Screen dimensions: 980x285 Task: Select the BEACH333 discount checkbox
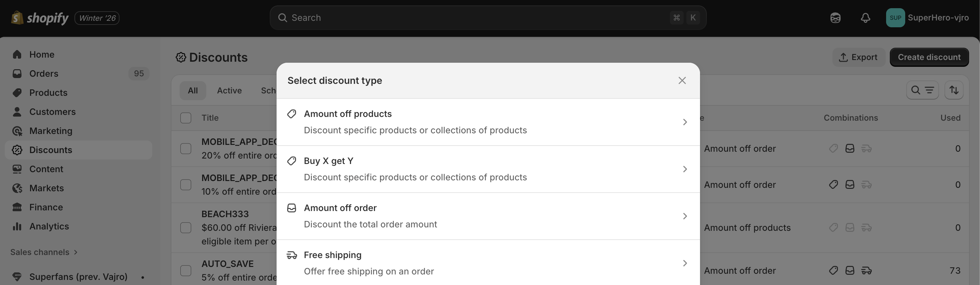(x=186, y=228)
